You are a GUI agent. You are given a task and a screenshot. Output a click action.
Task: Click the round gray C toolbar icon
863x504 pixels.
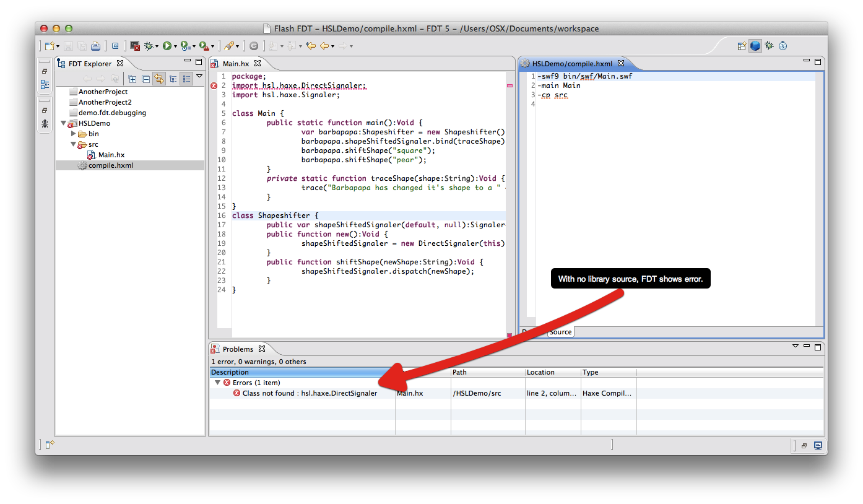point(254,46)
